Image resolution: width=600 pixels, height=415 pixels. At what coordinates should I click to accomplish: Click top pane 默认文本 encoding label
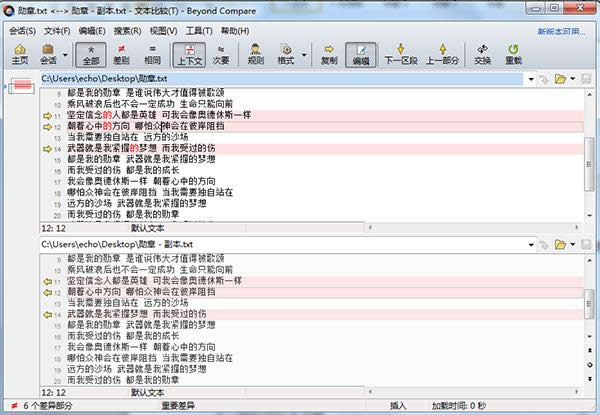[148, 228]
